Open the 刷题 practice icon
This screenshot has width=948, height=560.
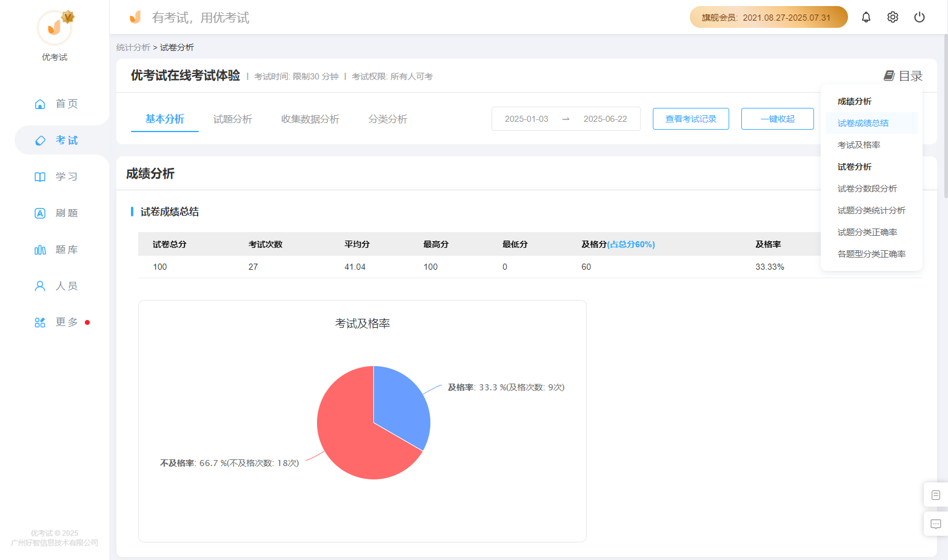[x=40, y=213]
